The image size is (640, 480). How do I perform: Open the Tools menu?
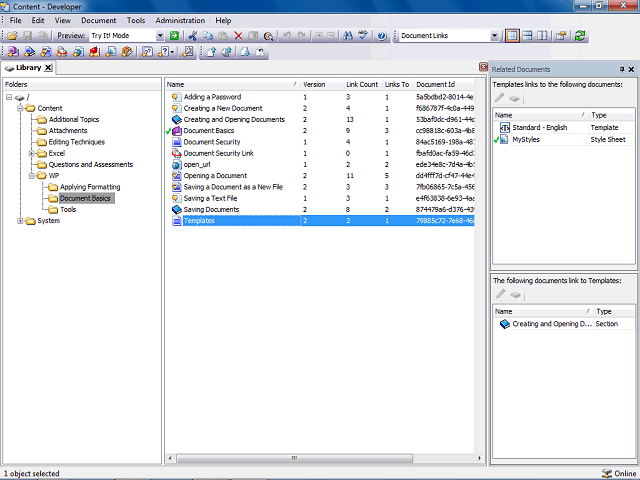pos(136,20)
